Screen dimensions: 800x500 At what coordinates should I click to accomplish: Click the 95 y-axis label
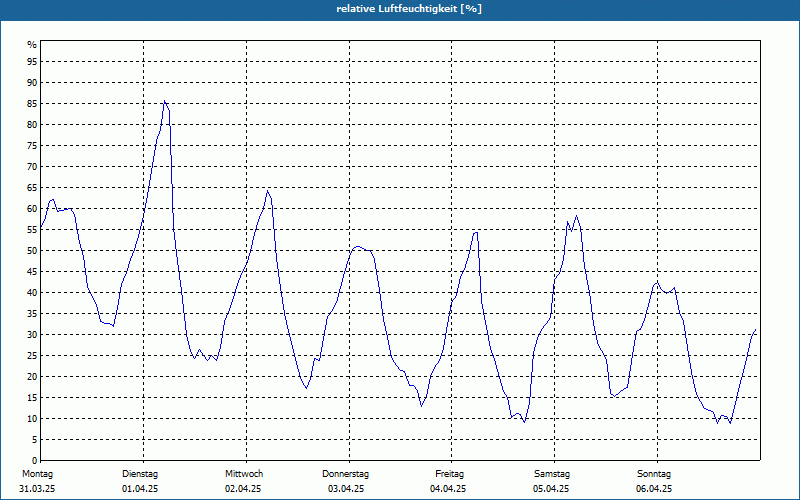(32, 62)
